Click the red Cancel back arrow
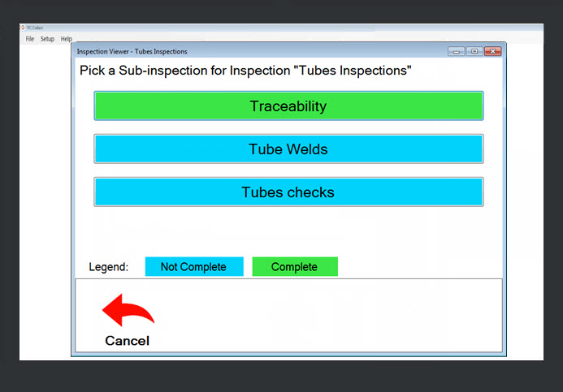 [128, 312]
